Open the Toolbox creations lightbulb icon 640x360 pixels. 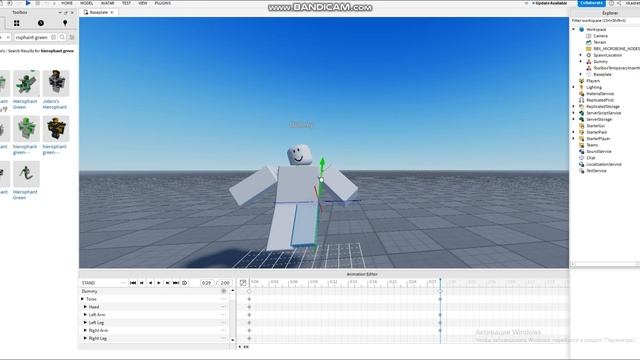click(x=64, y=23)
